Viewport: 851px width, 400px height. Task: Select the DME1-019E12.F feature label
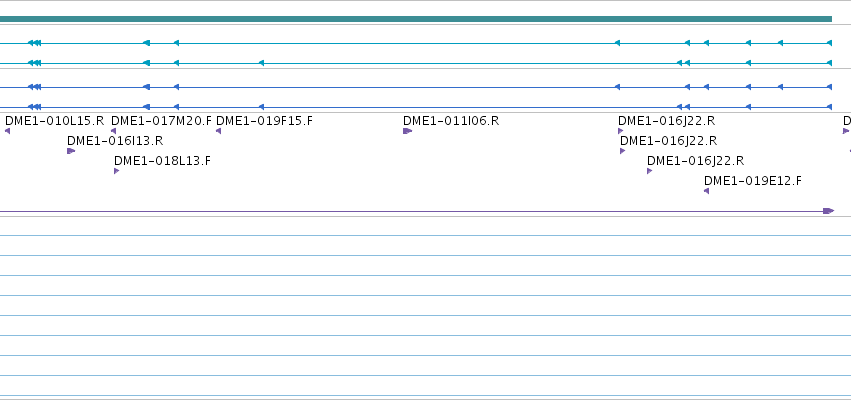click(752, 181)
